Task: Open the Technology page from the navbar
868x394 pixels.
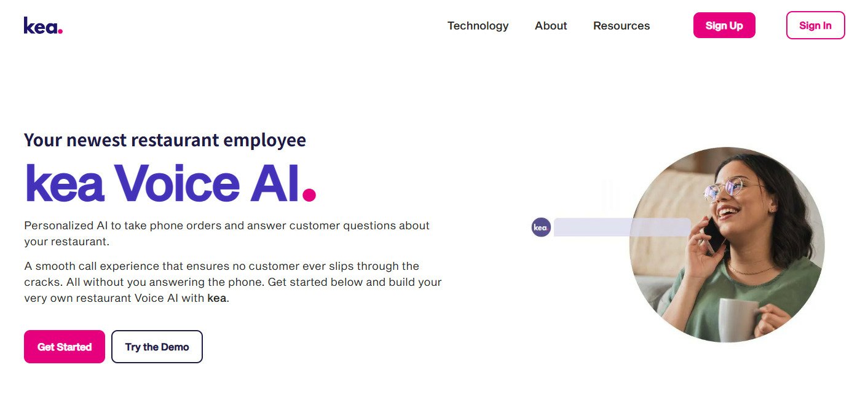Action: (478, 26)
